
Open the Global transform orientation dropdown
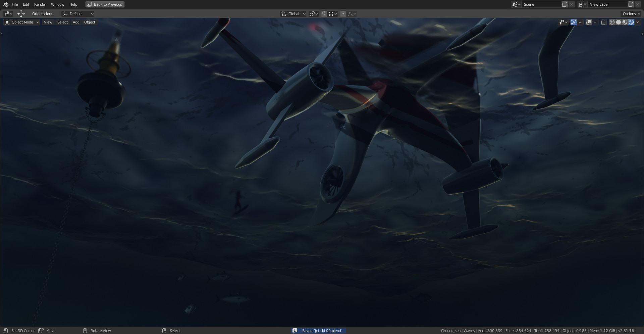[x=293, y=14]
